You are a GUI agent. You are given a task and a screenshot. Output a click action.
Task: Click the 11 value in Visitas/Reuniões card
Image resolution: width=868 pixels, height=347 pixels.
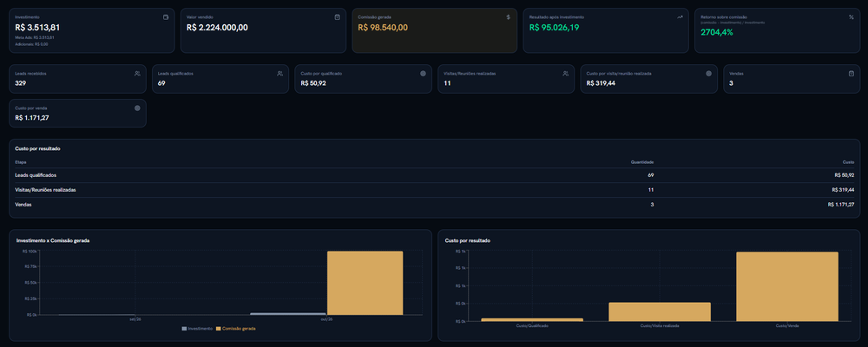(447, 83)
